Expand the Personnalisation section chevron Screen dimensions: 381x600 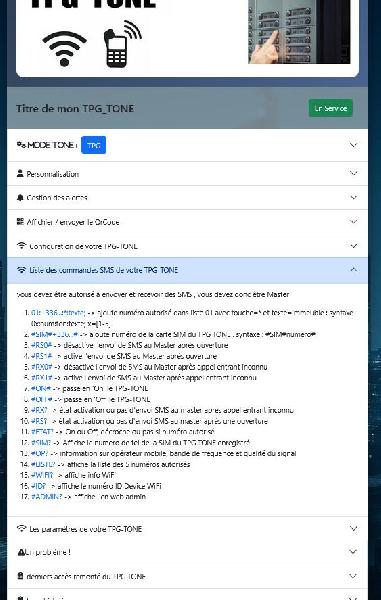354,173
